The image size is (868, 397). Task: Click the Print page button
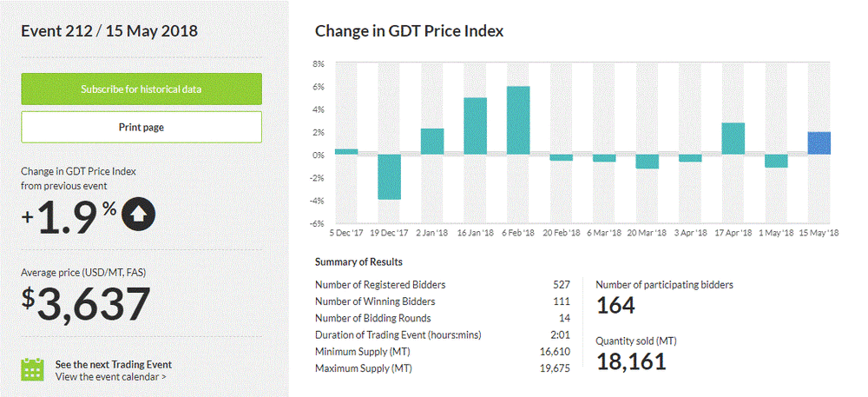coord(141,127)
